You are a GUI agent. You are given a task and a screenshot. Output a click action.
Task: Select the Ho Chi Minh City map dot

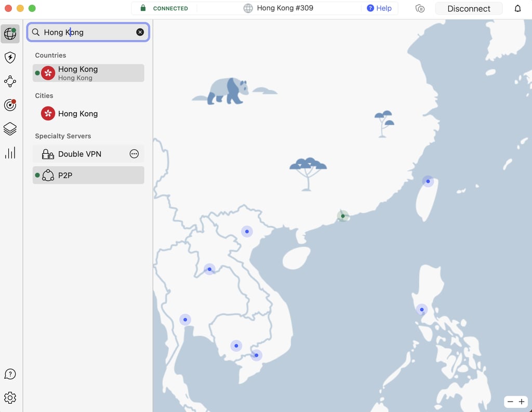pos(257,355)
